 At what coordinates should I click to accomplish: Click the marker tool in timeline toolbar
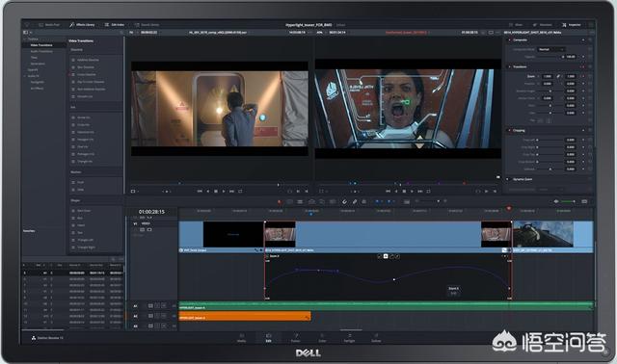pyautogui.click(x=389, y=201)
